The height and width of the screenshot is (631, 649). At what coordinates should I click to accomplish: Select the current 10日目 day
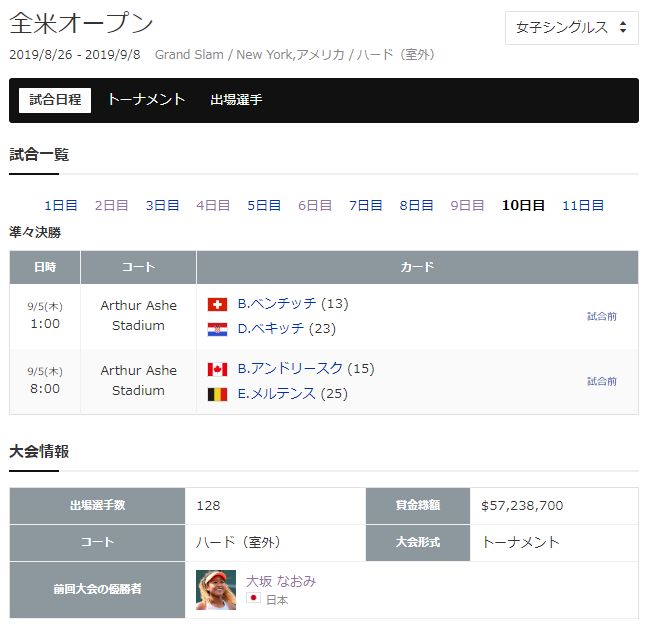pyautogui.click(x=523, y=205)
